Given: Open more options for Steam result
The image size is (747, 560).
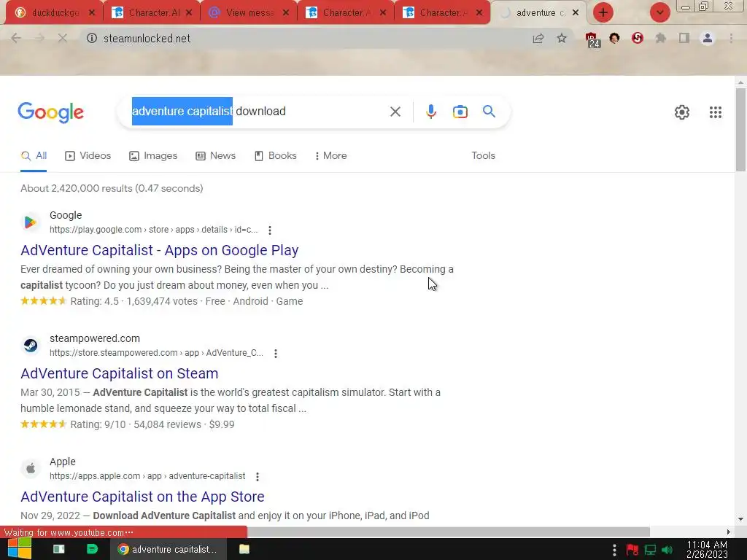Looking at the screenshot, I should pos(275,354).
